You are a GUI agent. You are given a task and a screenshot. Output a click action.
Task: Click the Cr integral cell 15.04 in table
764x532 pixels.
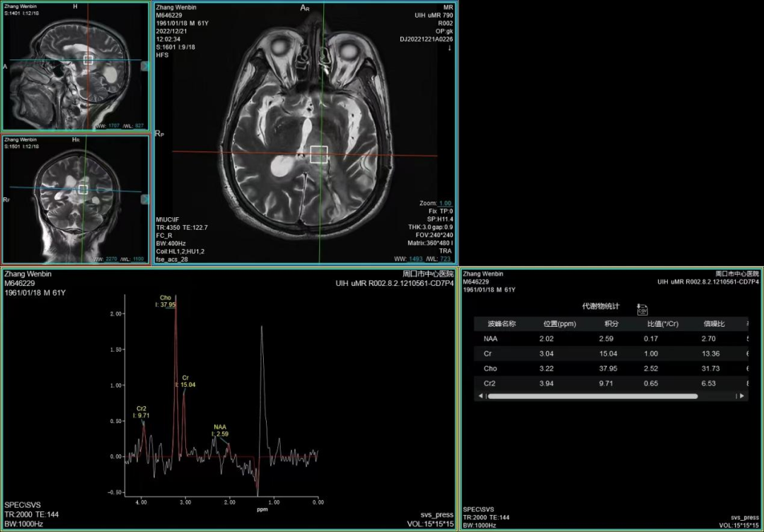coord(608,353)
